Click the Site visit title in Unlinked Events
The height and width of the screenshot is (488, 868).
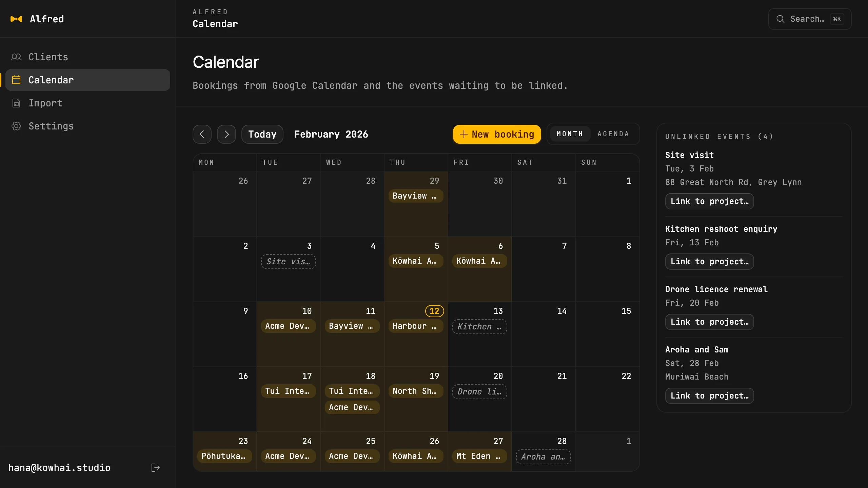[x=689, y=155]
